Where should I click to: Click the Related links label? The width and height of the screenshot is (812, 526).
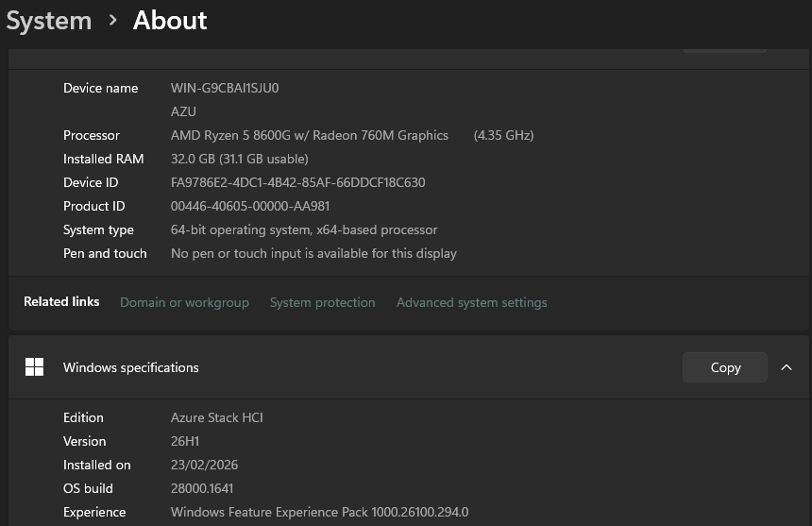coord(61,302)
